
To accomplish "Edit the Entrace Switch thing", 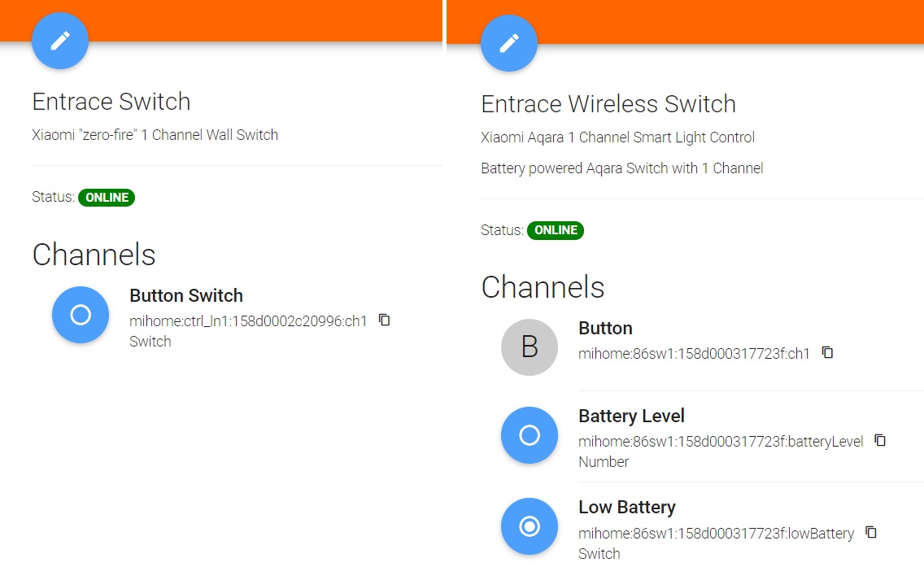I will (x=60, y=41).
